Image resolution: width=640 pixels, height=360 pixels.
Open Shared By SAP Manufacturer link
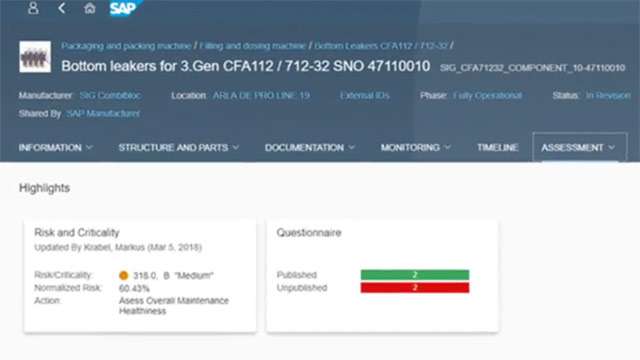[103, 113]
